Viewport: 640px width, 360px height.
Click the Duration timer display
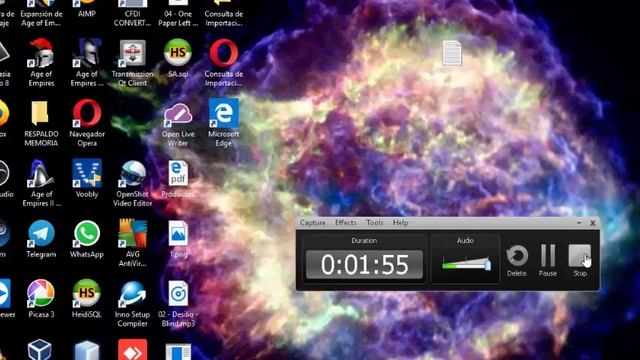click(x=364, y=264)
